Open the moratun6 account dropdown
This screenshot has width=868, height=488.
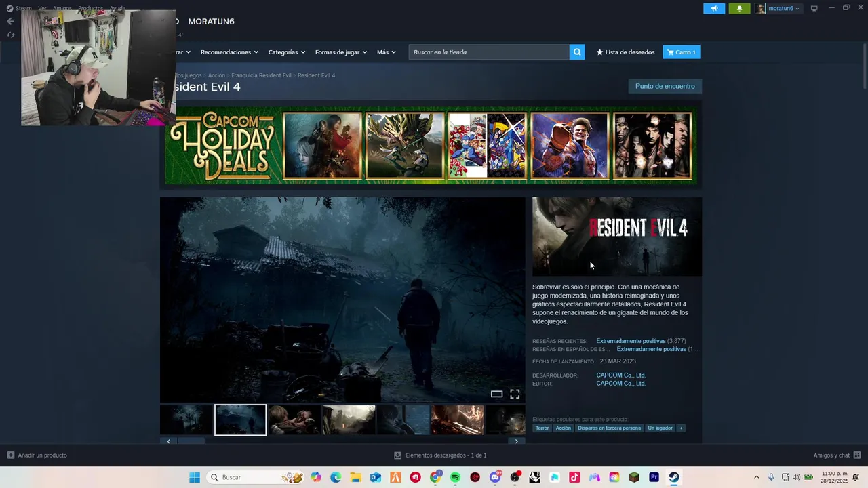778,8
